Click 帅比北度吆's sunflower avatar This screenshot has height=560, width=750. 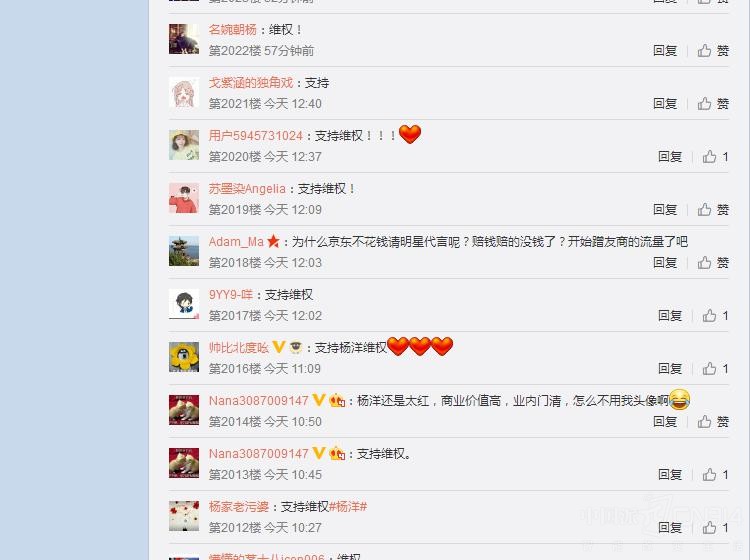coord(184,357)
